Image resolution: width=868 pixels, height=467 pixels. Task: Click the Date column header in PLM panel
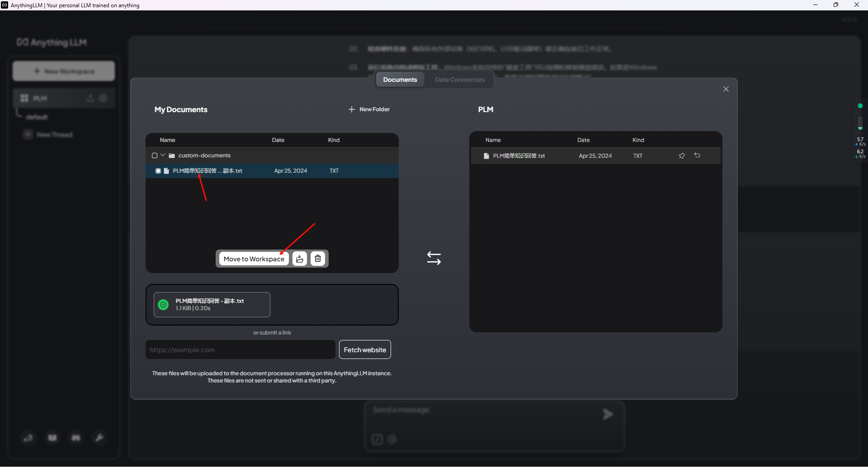[x=584, y=140]
